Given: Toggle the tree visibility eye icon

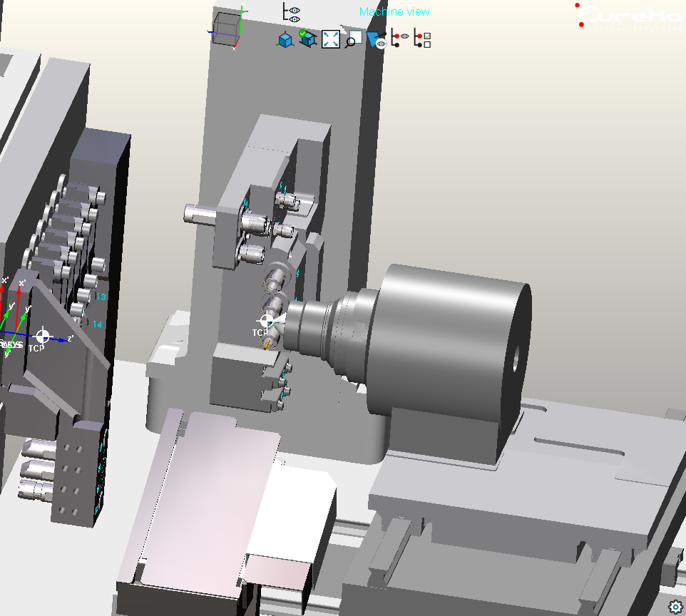Looking at the screenshot, I should click(x=292, y=13).
